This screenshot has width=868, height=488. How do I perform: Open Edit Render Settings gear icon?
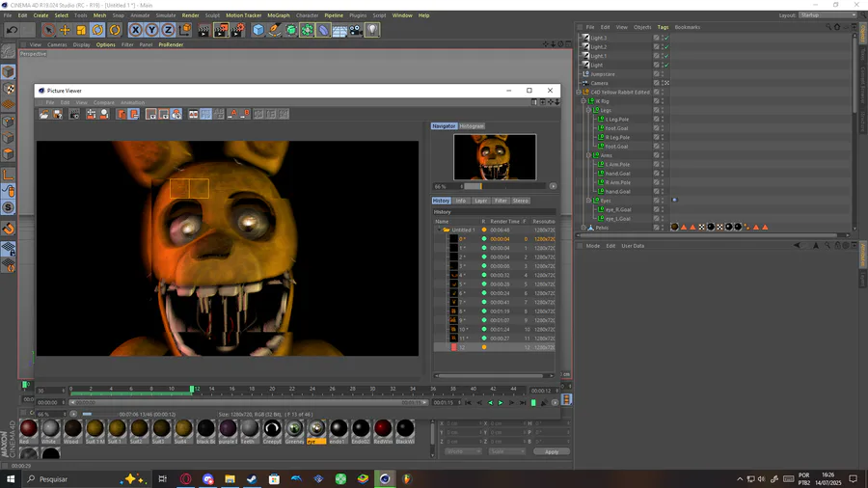(238, 30)
